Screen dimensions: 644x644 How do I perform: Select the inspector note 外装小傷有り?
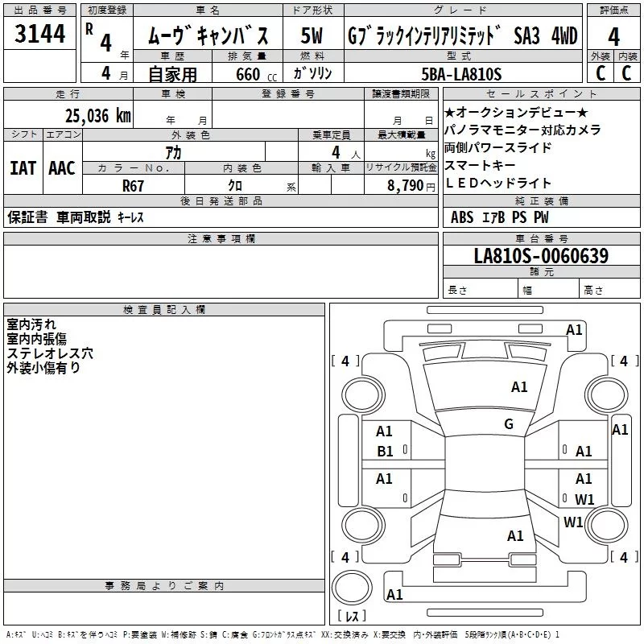[x=43, y=367]
